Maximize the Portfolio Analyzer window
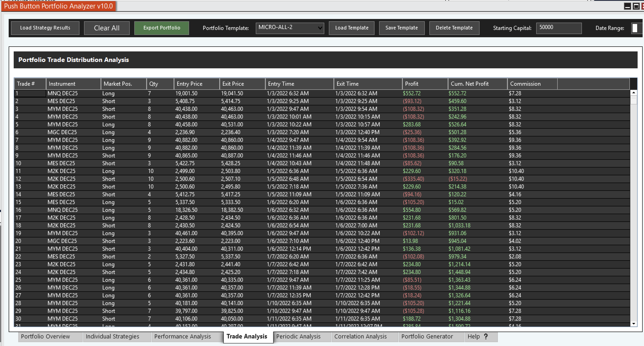Image resolution: width=644 pixels, height=346 pixels. (x=636, y=6)
